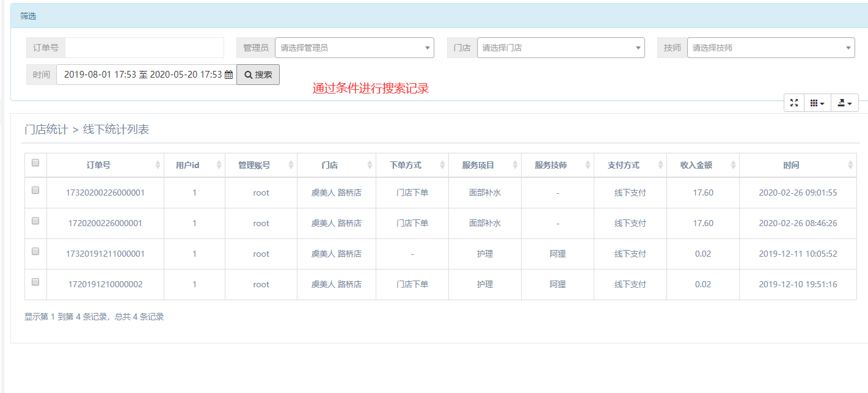Click order number 1720191210000002
The height and width of the screenshot is (393, 868).
point(105,284)
